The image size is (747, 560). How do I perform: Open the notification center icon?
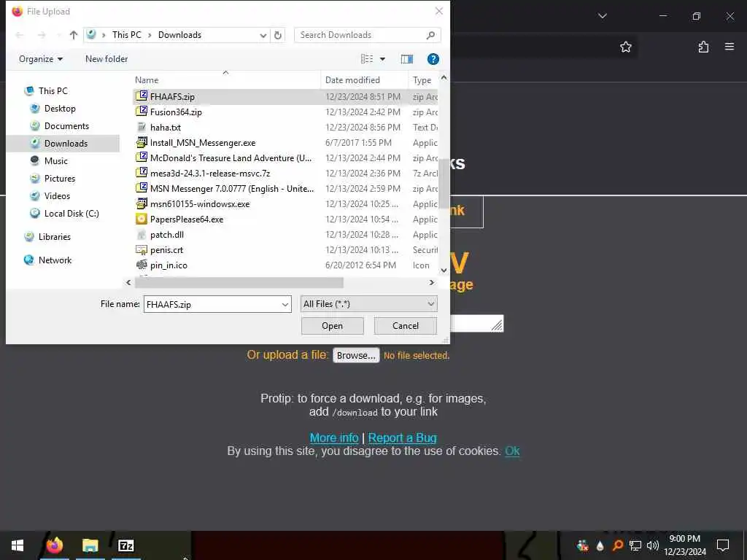pyautogui.click(x=723, y=545)
